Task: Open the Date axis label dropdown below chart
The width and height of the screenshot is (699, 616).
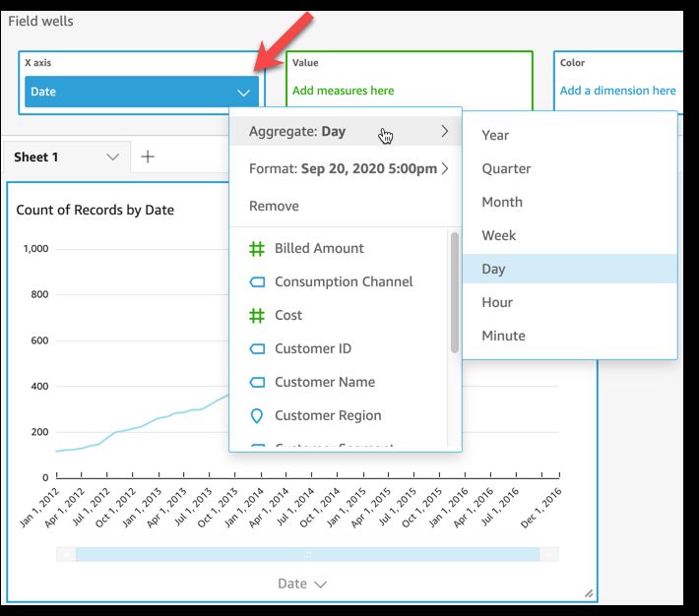Action: click(301, 584)
